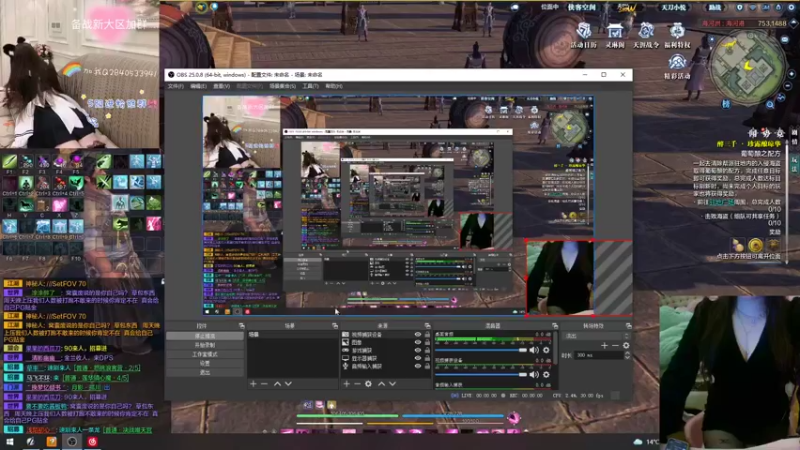Screen dimensions: 800x450
Task: Remove the scene transition with the minus icon
Action: point(615,345)
